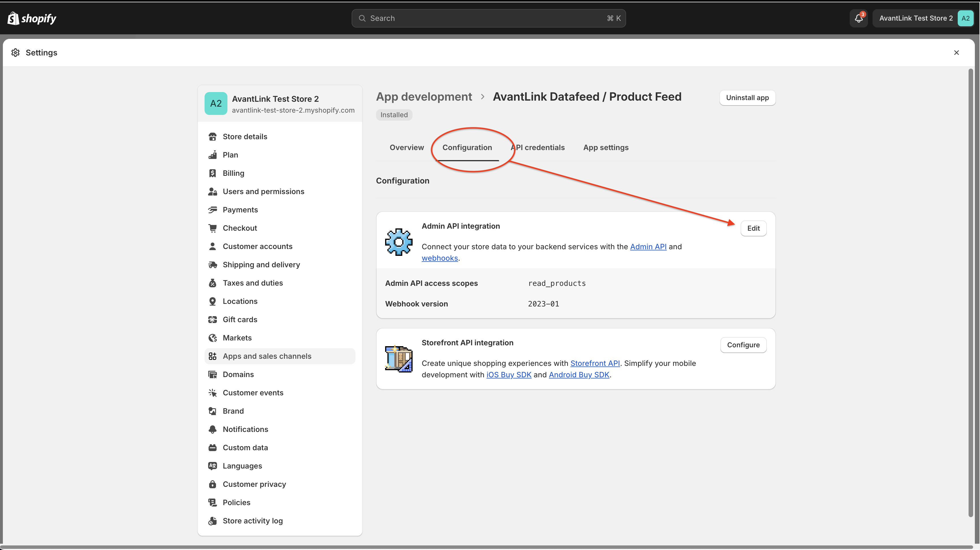980x550 pixels.
Task: Click the 2023-01 webhook version value
Action: point(543,304)
